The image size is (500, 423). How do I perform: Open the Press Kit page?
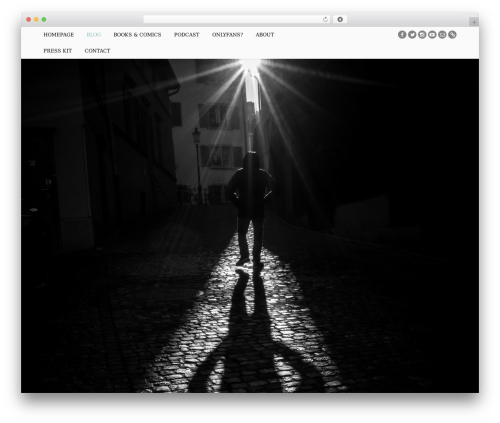tap(58, 51)
